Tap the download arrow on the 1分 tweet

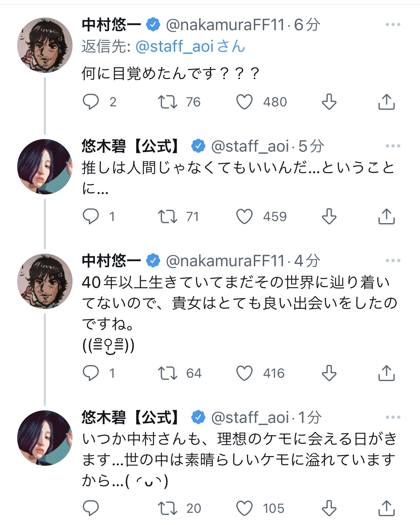point(329,508)
